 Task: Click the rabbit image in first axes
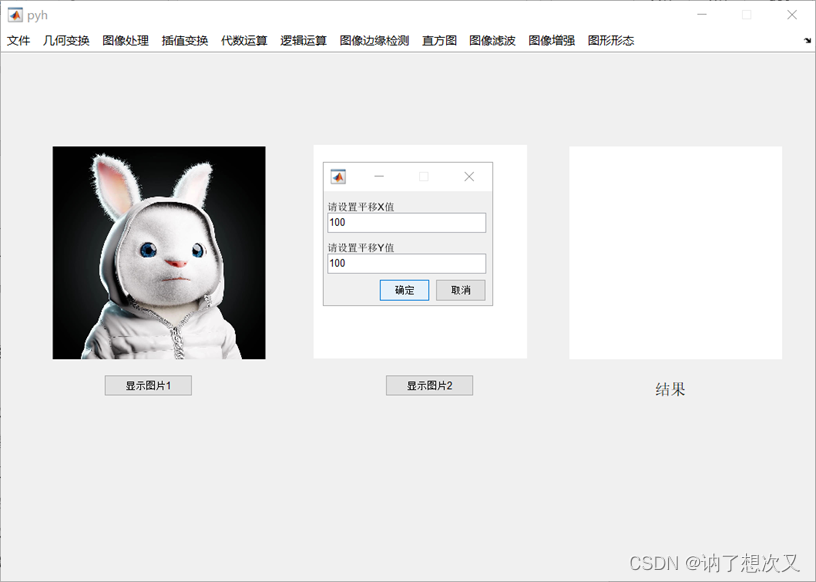[159, 252]
